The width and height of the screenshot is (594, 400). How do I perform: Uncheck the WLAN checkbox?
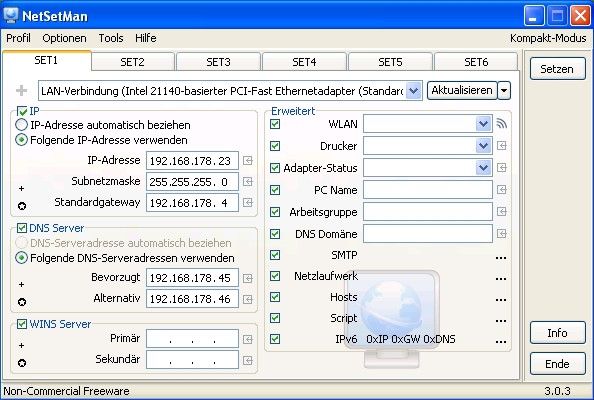(275, 124)
